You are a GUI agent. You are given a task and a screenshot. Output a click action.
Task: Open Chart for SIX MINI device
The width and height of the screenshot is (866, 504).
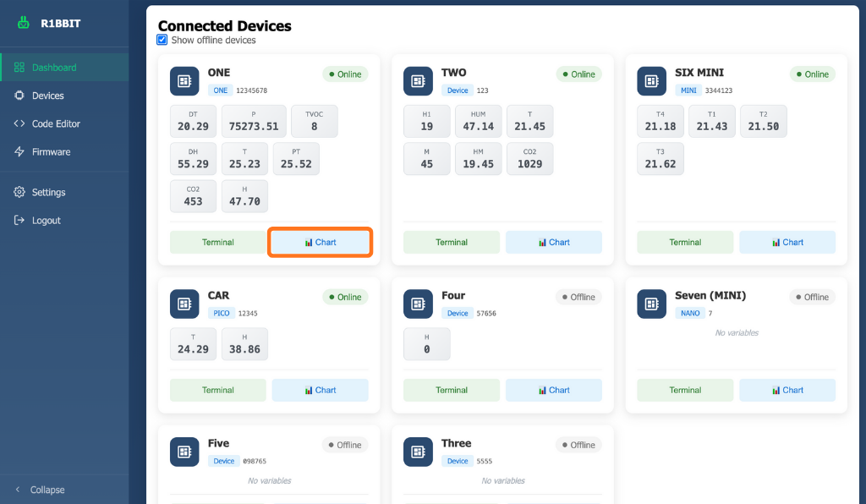(x=787, y=242)
